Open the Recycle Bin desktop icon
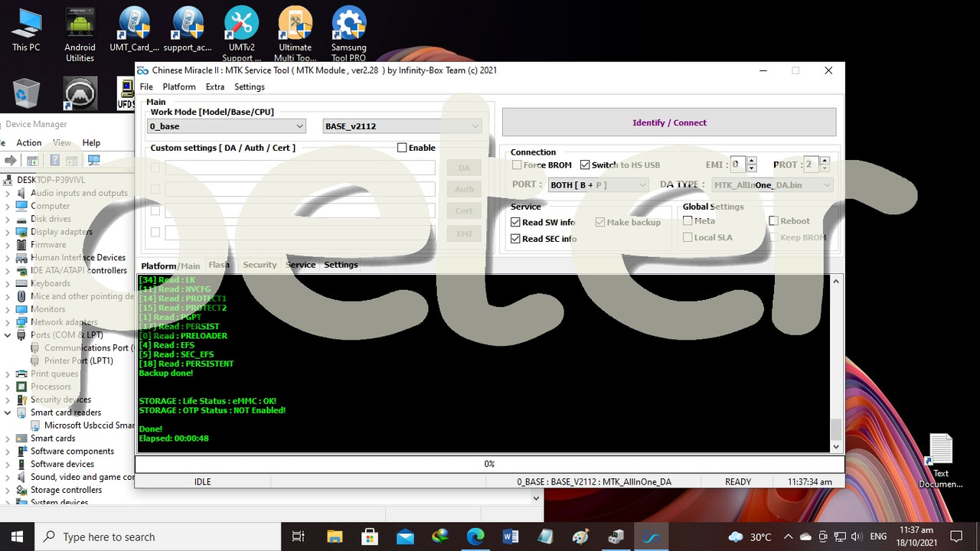Viewport: 980px width, 551px height. pos(26,93)
